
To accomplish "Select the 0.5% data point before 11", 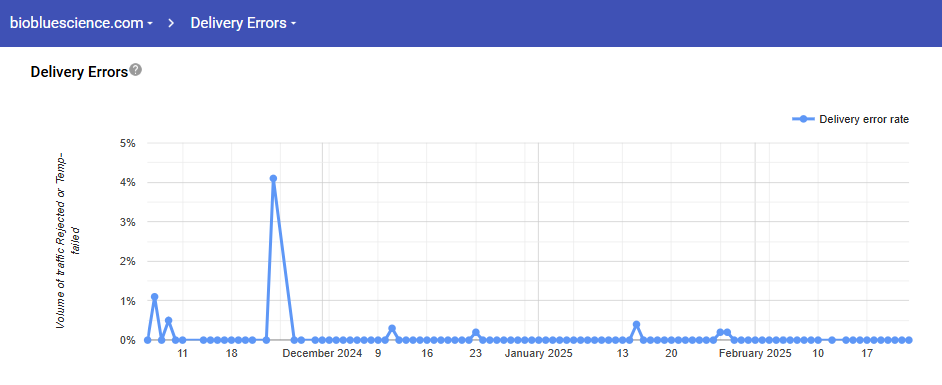I will tap(169, 320).
